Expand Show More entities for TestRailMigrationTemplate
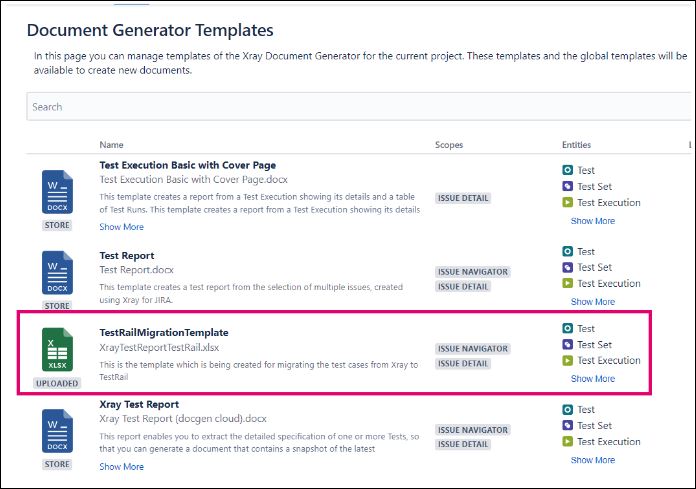696x489 pixels. (x=592, y=379)
